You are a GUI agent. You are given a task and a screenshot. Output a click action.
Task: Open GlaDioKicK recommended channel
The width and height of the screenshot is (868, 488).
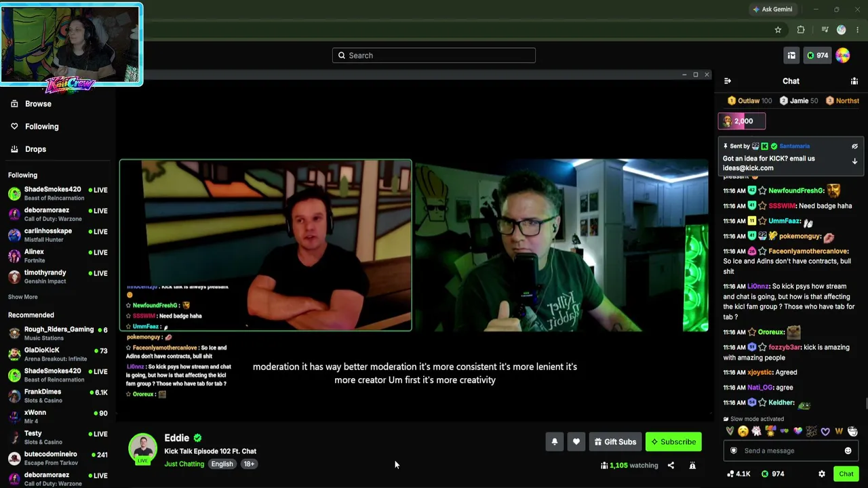click(58, 354)
